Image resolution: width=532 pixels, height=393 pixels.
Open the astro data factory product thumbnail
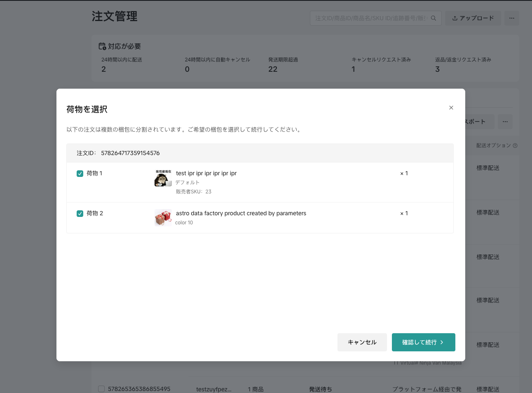click(x=163, y=218)
